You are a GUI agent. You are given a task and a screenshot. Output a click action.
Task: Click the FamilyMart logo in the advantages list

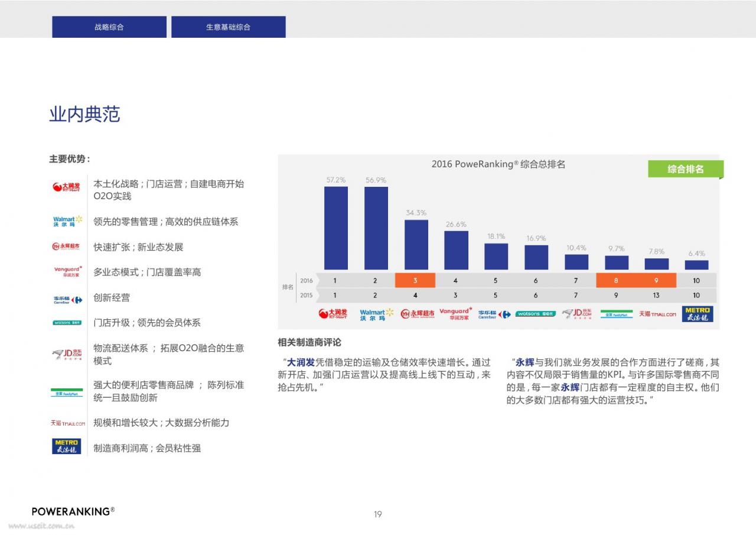pyautogui.click(x=67, y=393)
